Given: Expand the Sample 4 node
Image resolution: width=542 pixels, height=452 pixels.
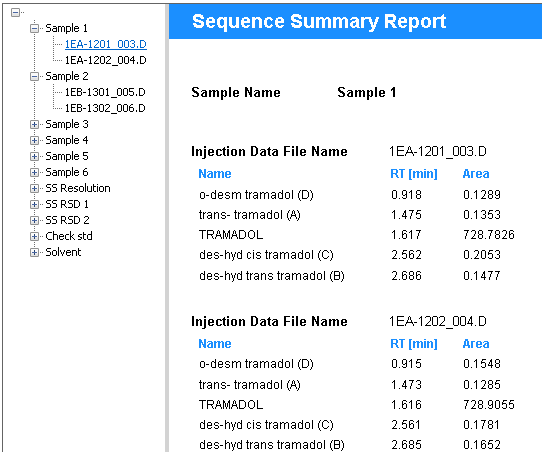Looking at the screenshot, I should (x=34, y=140).
